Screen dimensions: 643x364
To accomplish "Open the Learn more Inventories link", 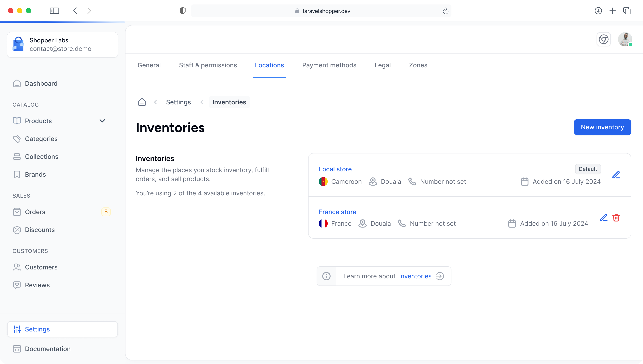I will click(x=415, y=276).
